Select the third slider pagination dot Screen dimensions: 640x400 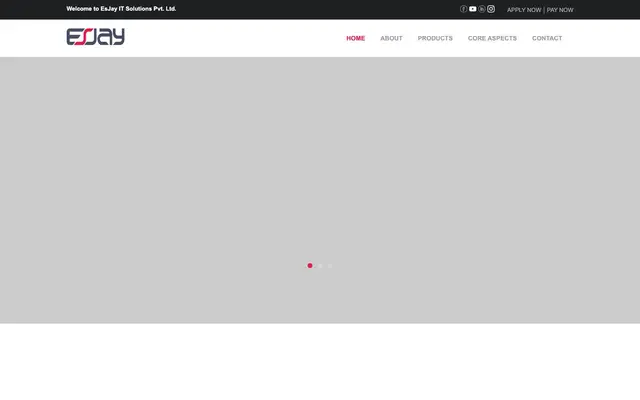click(330, 266)
